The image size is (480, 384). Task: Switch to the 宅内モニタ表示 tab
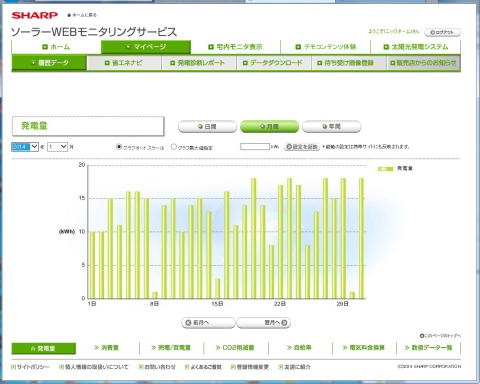pyautogui.click(x=235, y=47)
